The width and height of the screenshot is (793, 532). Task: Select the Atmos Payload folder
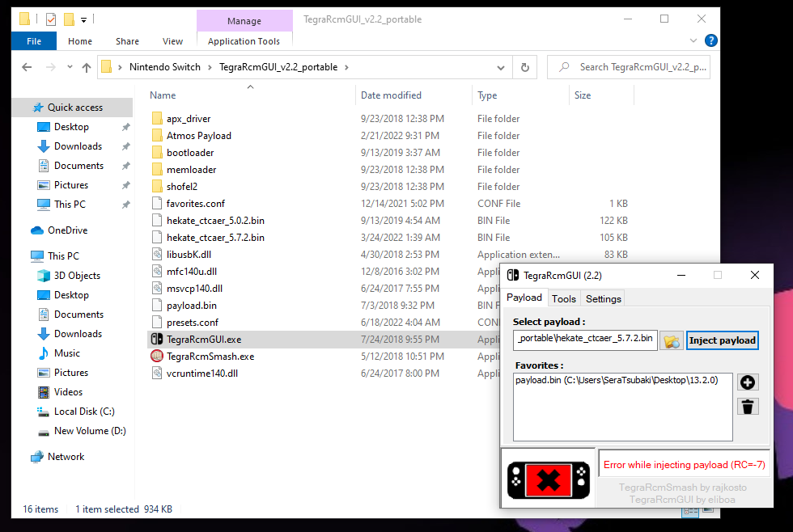(x=198, y=135)
